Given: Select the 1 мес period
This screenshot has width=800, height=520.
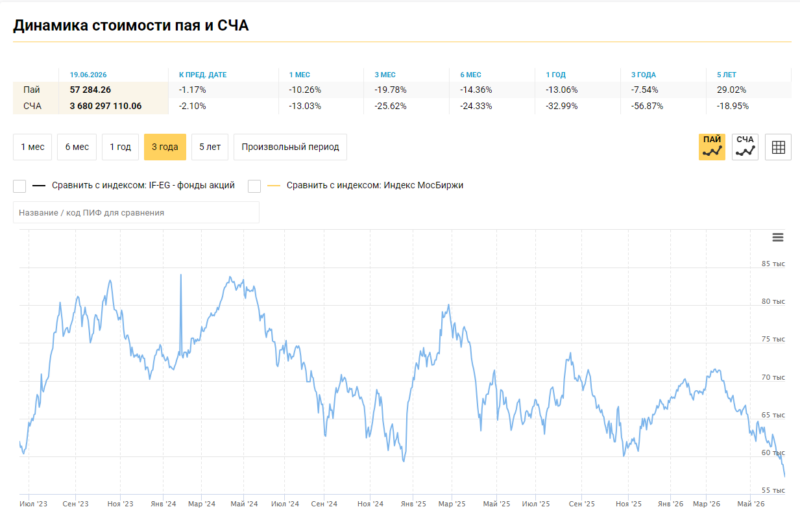Looking at the screenshot, I should [33, 147].
